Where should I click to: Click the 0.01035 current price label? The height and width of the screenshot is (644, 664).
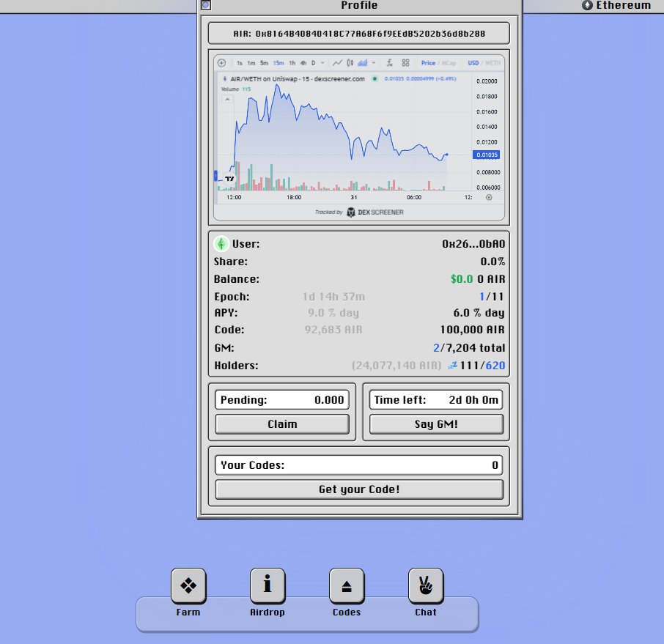point(486,155)
